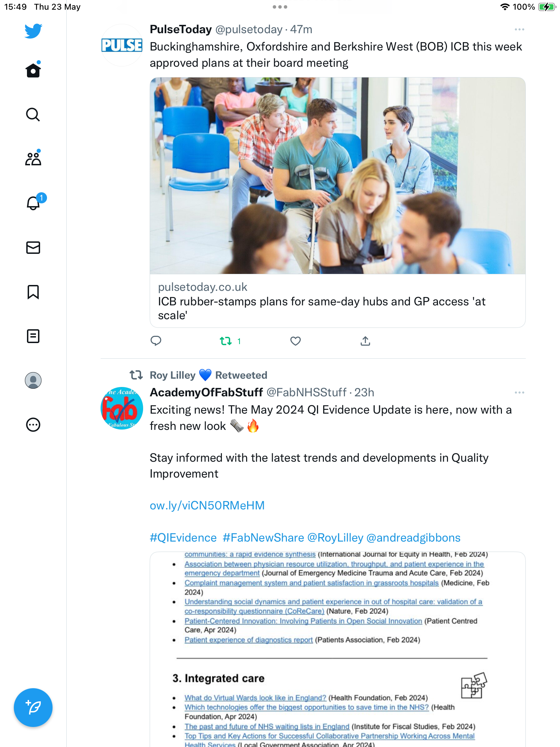The height and width of the screenshot is (747, 560).
Task: Toggle like on the PulseToday tweet
Action: 296,341
